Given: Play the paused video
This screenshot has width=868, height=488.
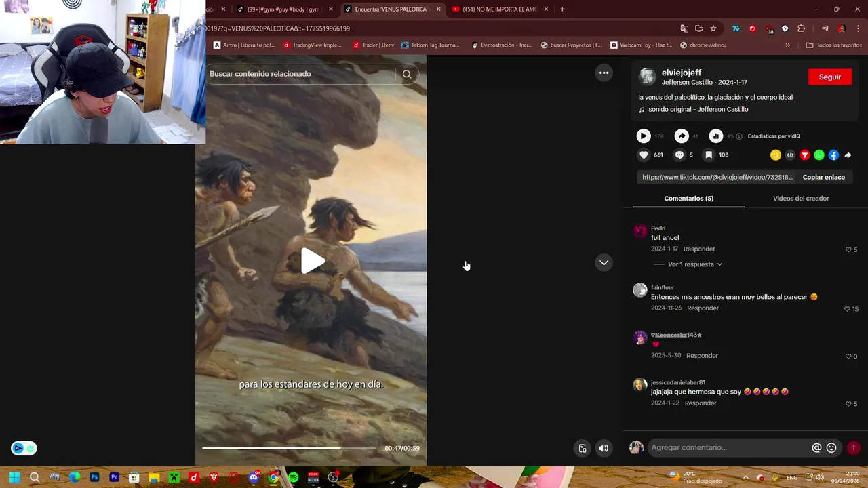Looking at the screenshot, I should pyautogui.click(x=313, y=261).
